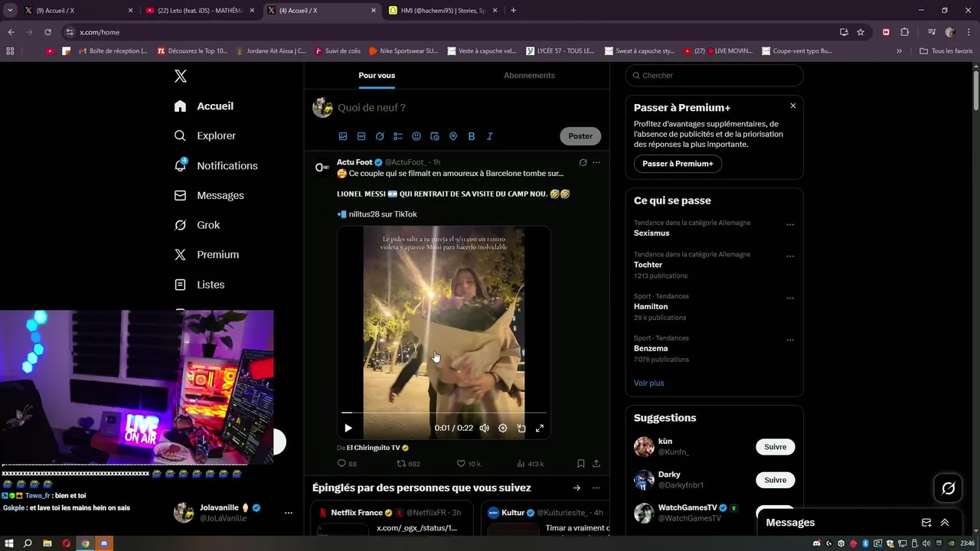The width and height of the screenshot is (980, 551).
Task: Add a GIF to post
Action: (361, 136)
